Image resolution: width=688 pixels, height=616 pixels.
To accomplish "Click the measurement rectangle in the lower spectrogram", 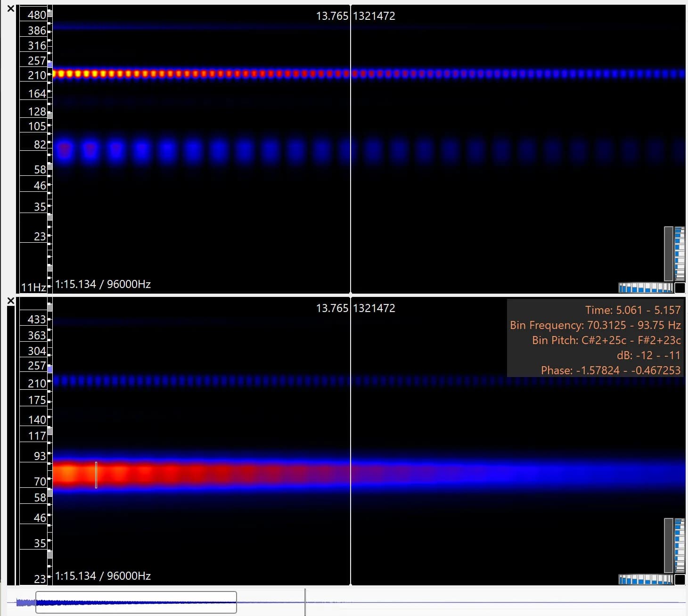I will point(96,475).
